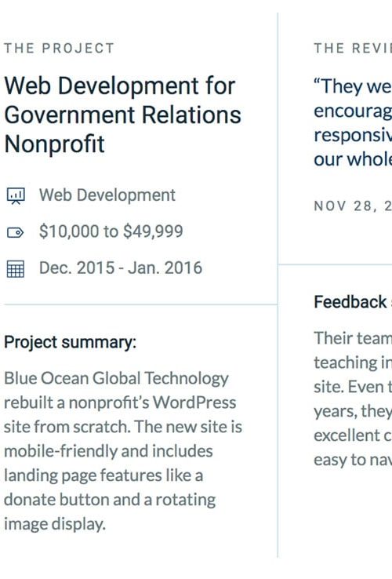This screenshot has height=579, width=392.
Task: Select the Web Development category label
Action: (107, 195)
